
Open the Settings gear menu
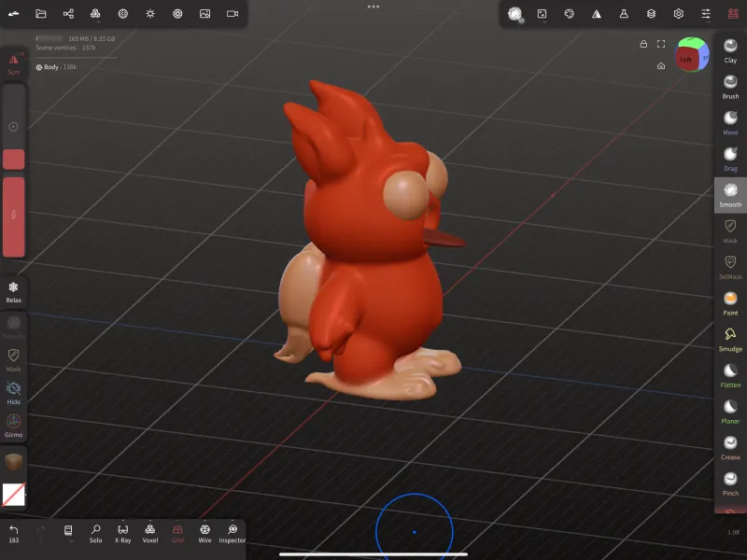pos(679,14)
